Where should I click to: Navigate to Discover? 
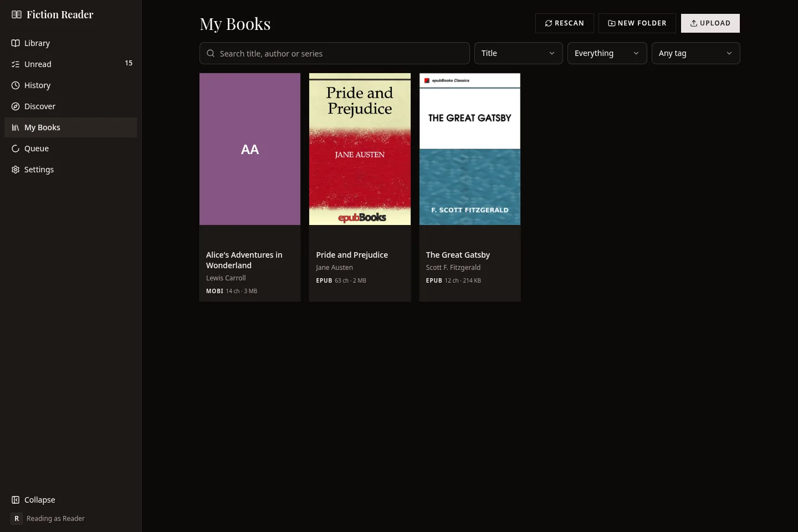point(71,106)
